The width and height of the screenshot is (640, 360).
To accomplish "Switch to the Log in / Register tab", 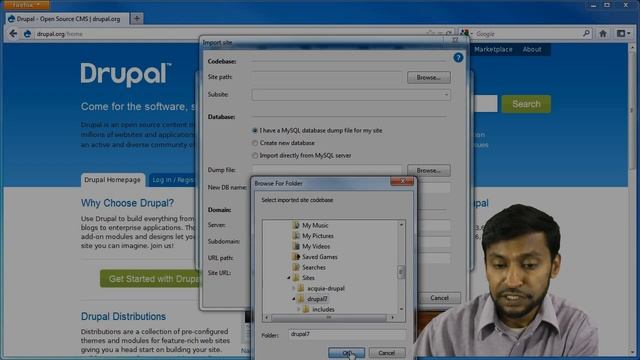I will click(x=173, y=180).
